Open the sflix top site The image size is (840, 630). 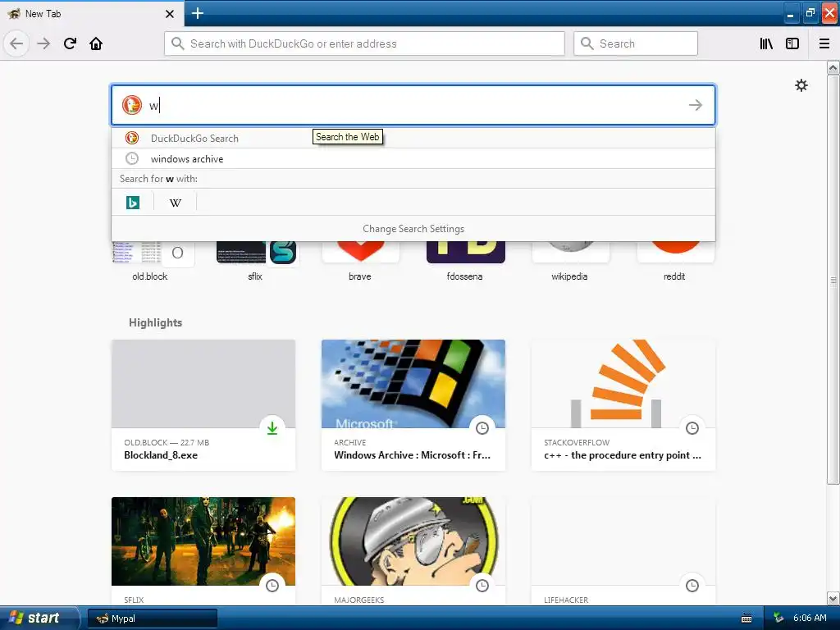[256, 260]
